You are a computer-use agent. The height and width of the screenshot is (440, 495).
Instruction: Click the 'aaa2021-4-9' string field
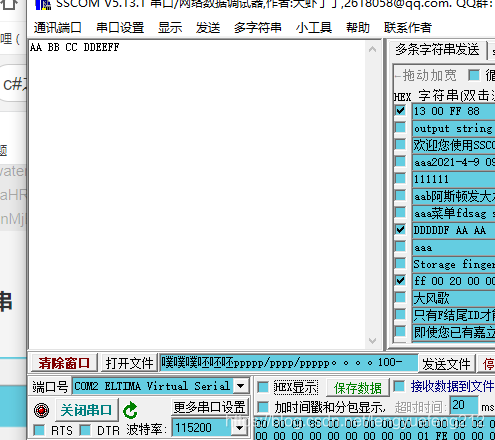[454, 162]
